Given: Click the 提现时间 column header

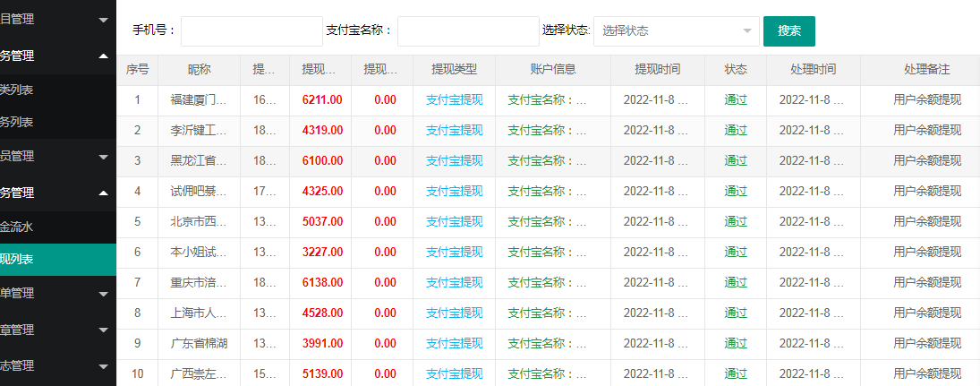Looking at the screenshot, I should 657,69.
